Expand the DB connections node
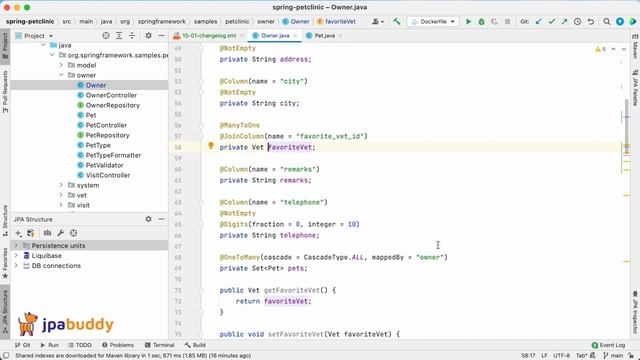640x360 pixels. click(16, 265)
